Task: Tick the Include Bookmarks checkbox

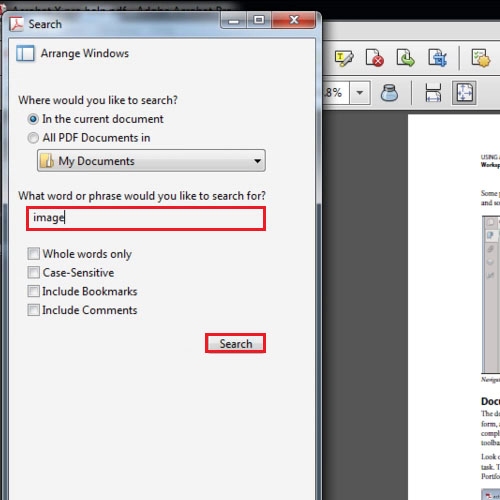Action: pos(34,291)
